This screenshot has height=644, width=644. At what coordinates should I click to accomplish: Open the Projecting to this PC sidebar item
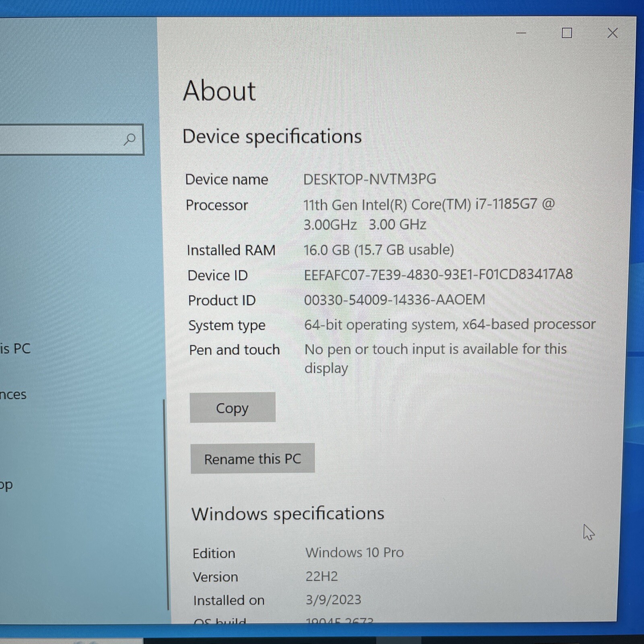pos(15,349)
